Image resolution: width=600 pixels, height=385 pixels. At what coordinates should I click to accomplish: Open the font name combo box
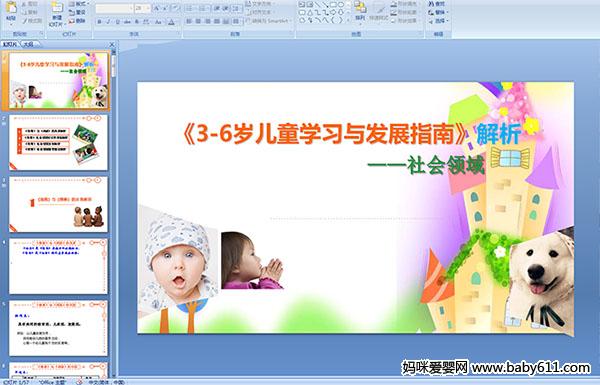(x=114, y=8)
